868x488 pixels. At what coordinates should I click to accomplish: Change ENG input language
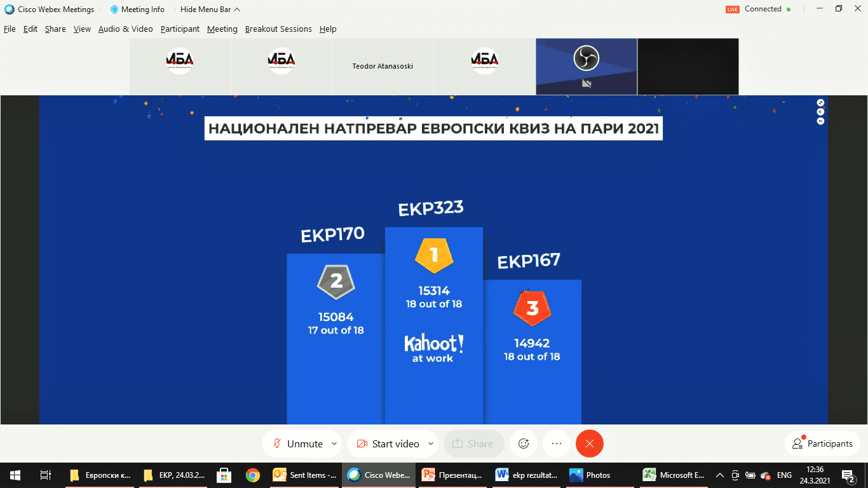click(784, 475)
